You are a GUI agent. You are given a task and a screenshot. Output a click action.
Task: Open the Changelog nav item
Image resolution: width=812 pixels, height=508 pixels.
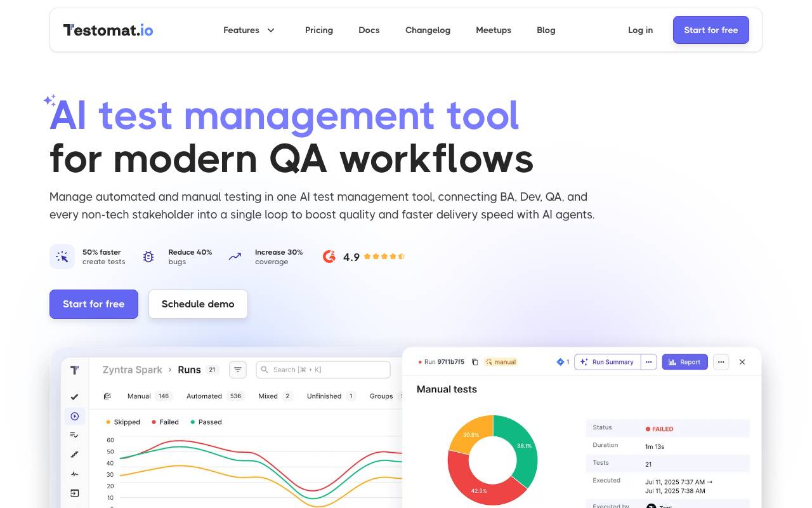tap(428, 30)
